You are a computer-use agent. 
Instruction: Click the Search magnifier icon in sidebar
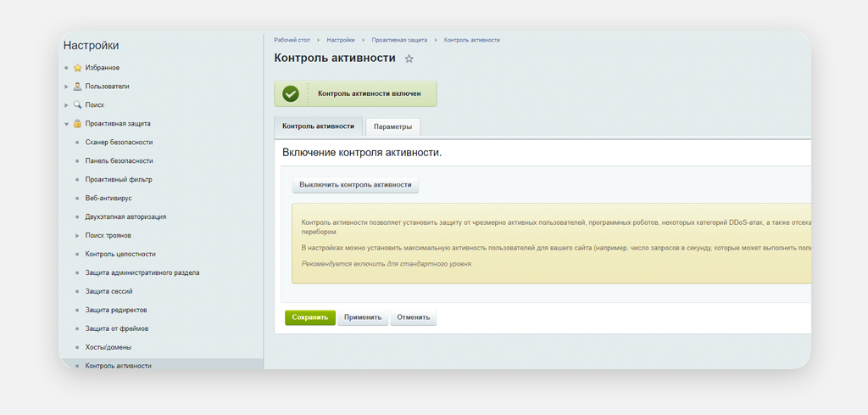point(77,105)
